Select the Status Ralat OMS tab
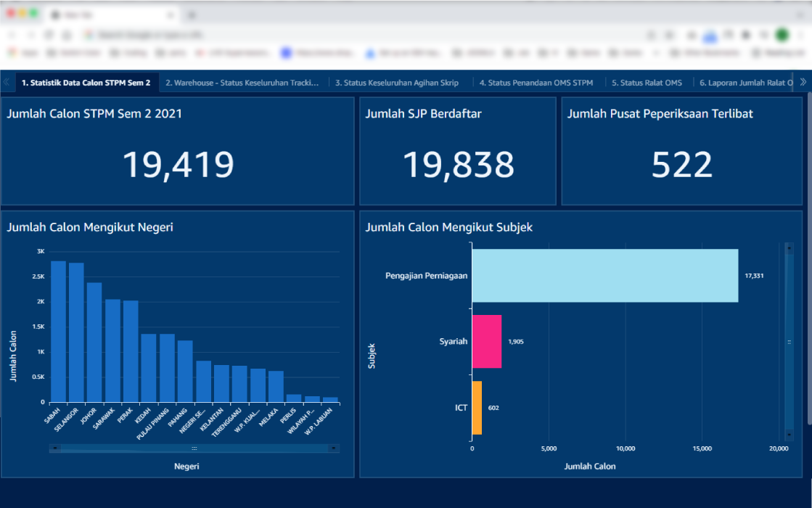Screen dimensions: 812x508 647,83
